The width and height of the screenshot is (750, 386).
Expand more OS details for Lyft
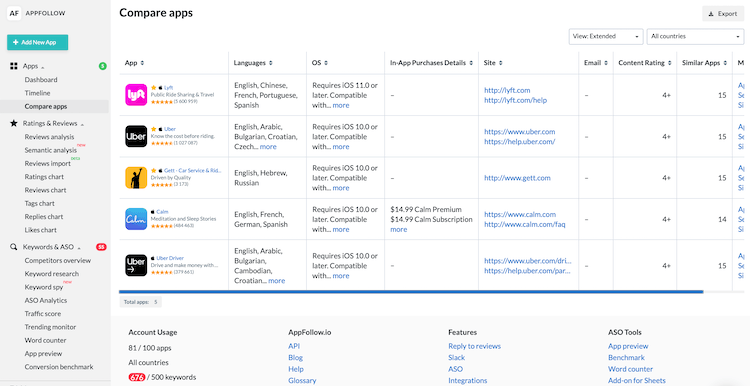[341, 105]
